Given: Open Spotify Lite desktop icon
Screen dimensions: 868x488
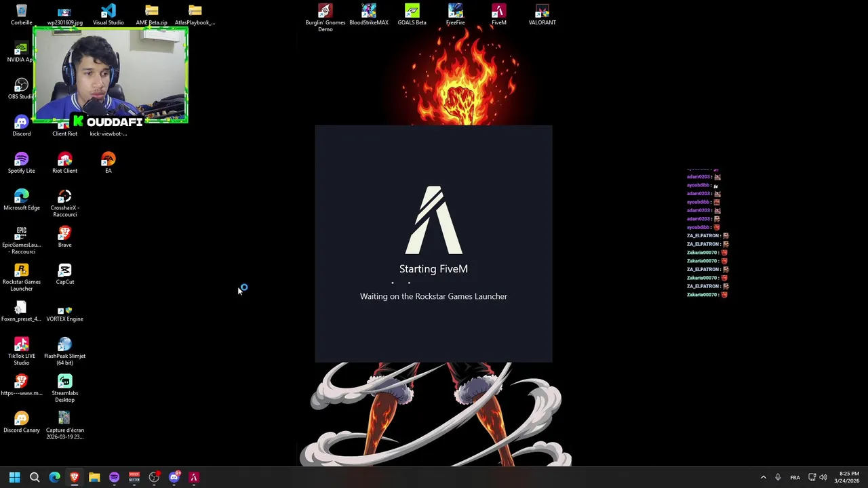Looking at the screenshot, I should [x=21, y=163].
